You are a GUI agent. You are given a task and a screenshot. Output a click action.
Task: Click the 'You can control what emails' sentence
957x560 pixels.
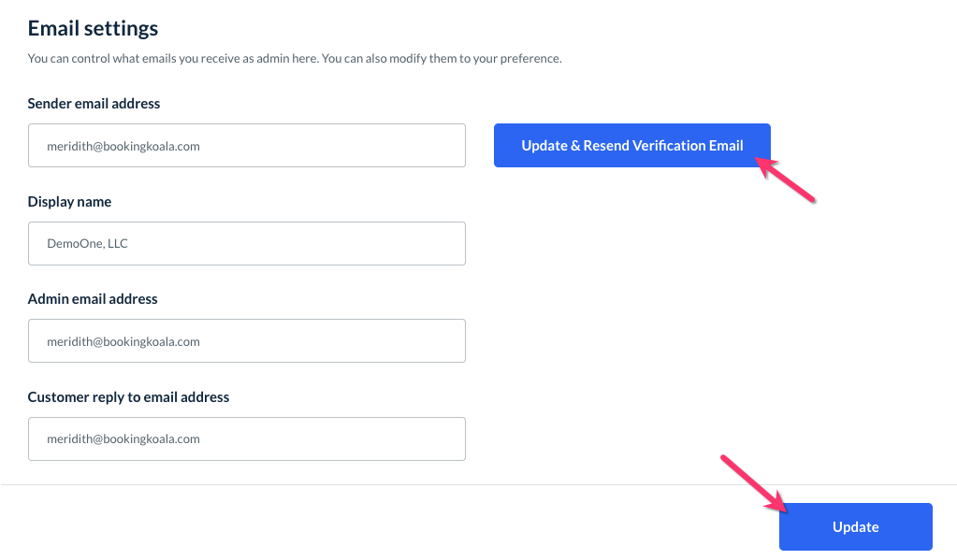pos(187,59)
